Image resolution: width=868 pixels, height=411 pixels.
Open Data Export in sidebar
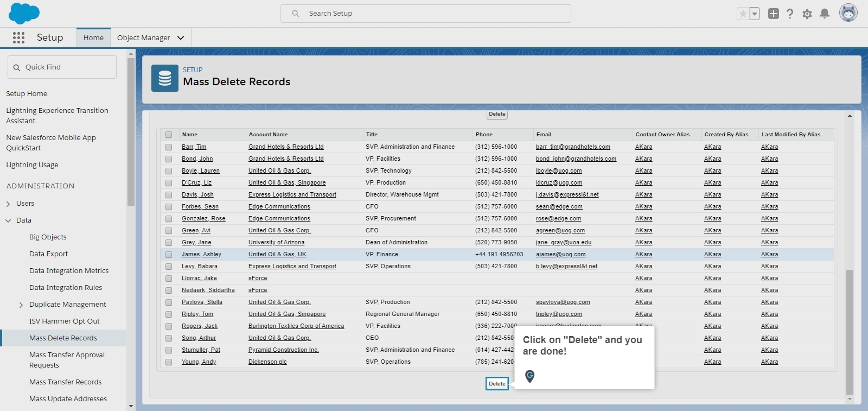(48, 254)
